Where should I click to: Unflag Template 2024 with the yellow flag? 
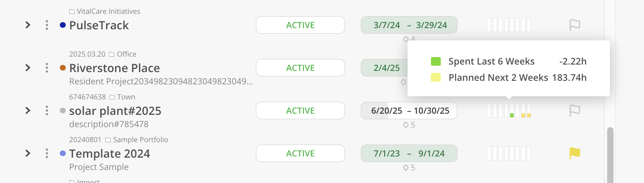tap(575, 153)
